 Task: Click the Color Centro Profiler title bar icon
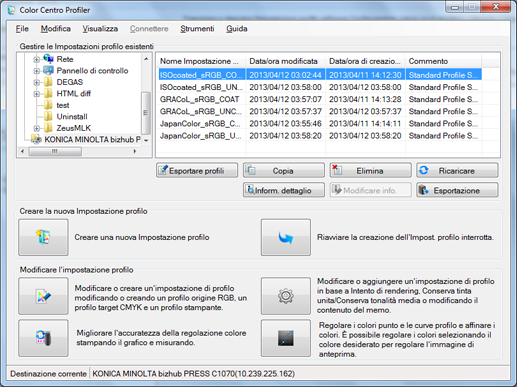point(11,10)
